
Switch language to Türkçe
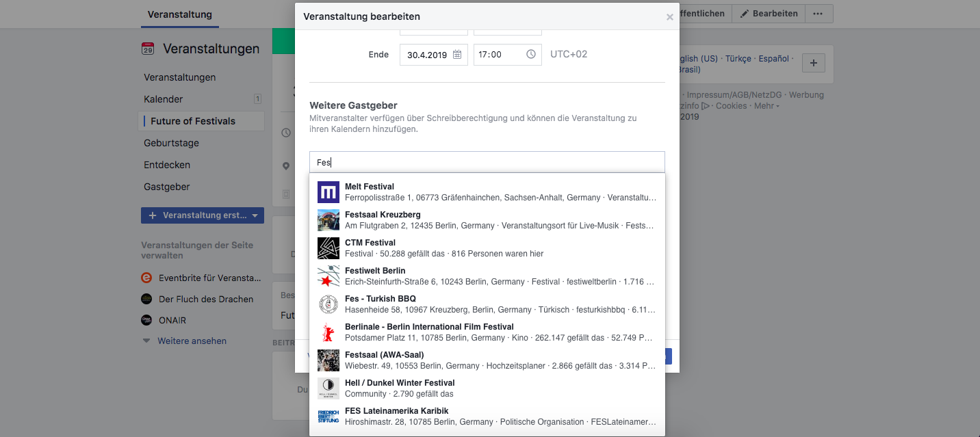pos(738,59)
